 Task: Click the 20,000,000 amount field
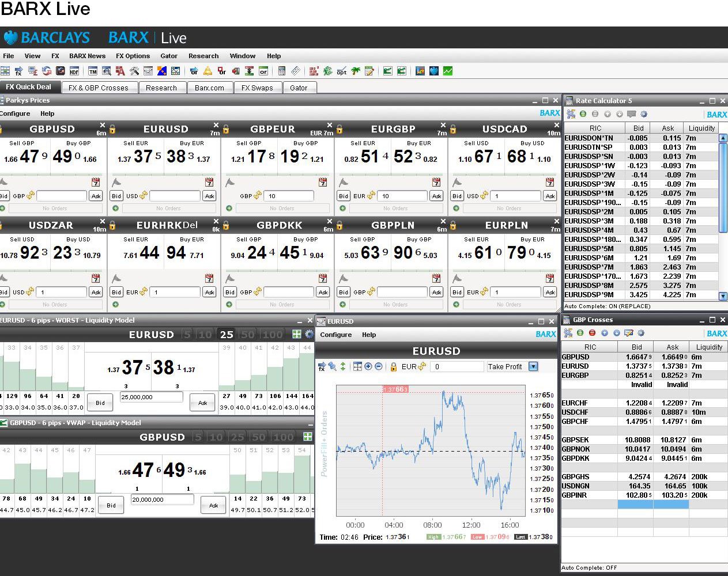(x=162, y=499)
